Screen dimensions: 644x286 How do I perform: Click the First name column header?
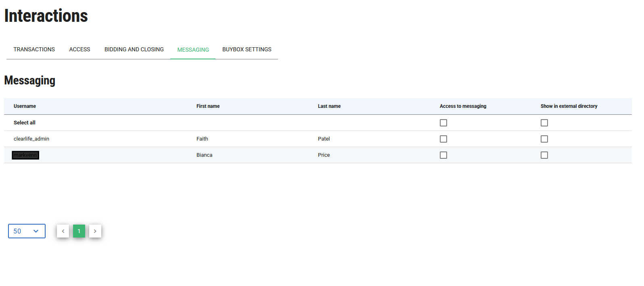tap(208, 106)
